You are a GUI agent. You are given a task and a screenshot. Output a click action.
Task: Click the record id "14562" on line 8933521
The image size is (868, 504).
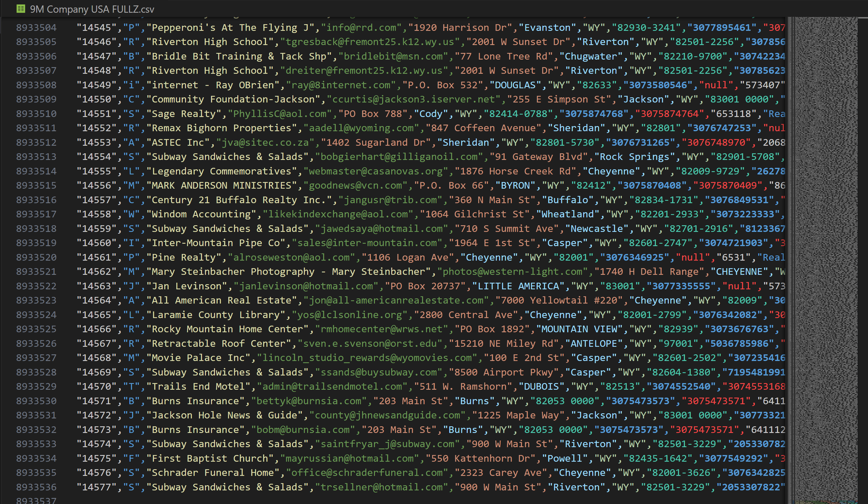[96, 272]
